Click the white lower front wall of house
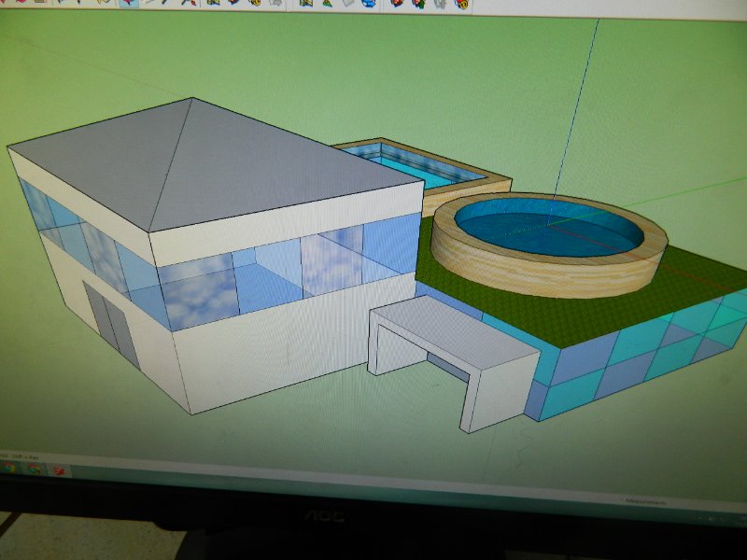 point(271,355)
